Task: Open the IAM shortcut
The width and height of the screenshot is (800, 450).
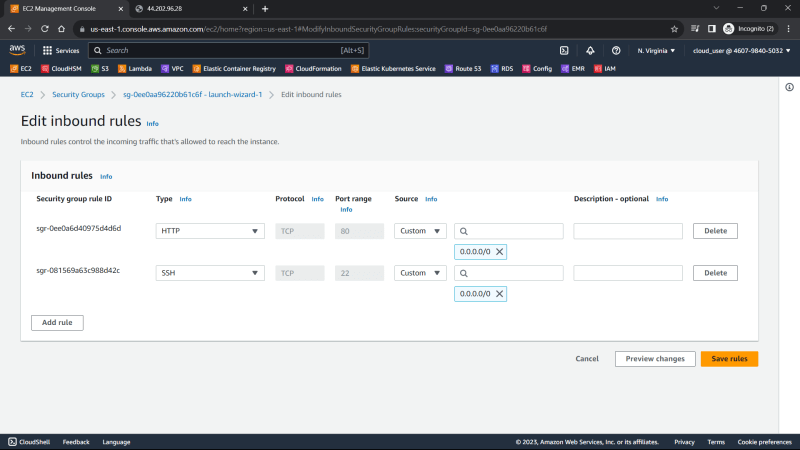Action: point(605,68)
